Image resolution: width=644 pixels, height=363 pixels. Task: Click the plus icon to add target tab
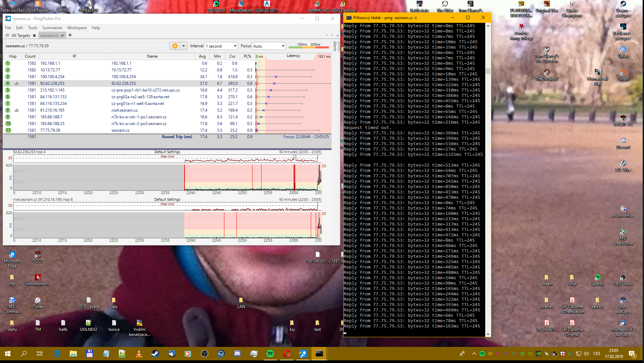pos(70,35)
